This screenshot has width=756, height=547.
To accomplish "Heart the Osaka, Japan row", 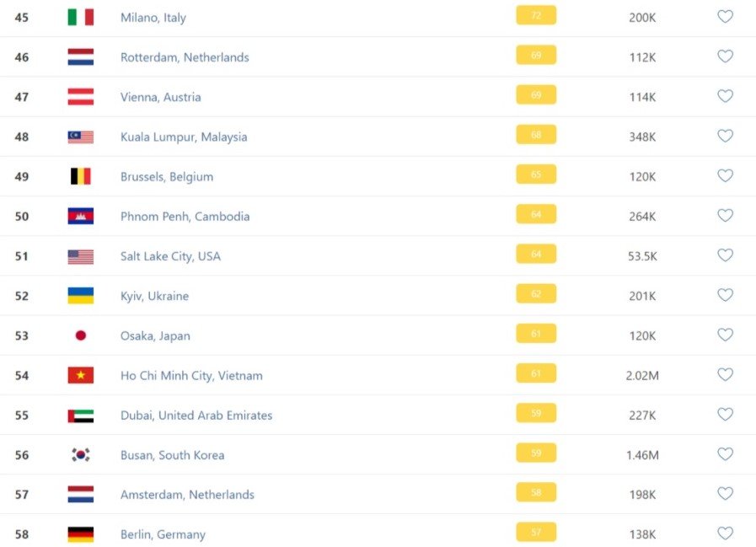I will click(x=725, y=335).
